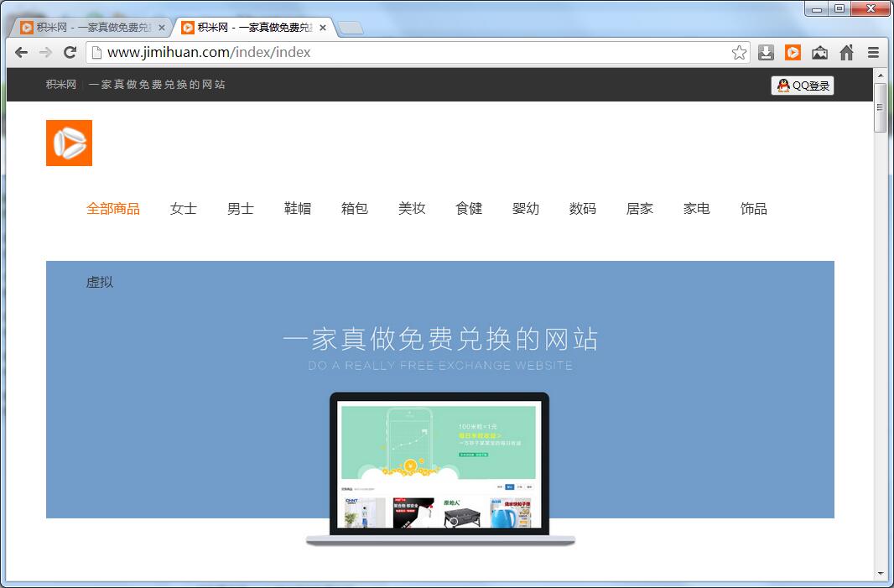Switch to the first browser tab
Viewport: 894px width, 588px height.
(88, 27)
